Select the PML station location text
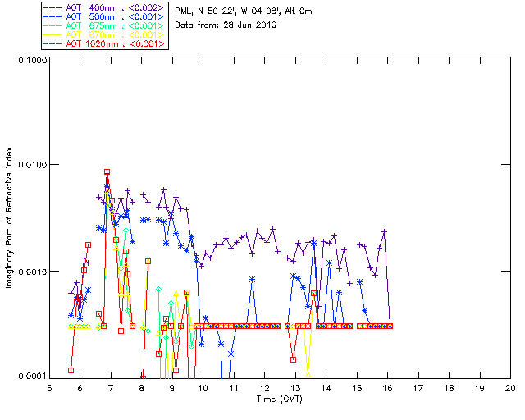This screenshot has width=525, height=420. click(x=244, y=11)
